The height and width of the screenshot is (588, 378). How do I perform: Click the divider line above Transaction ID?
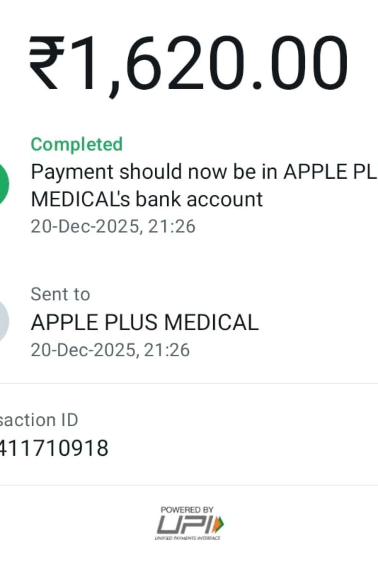(x=189, y=383)
